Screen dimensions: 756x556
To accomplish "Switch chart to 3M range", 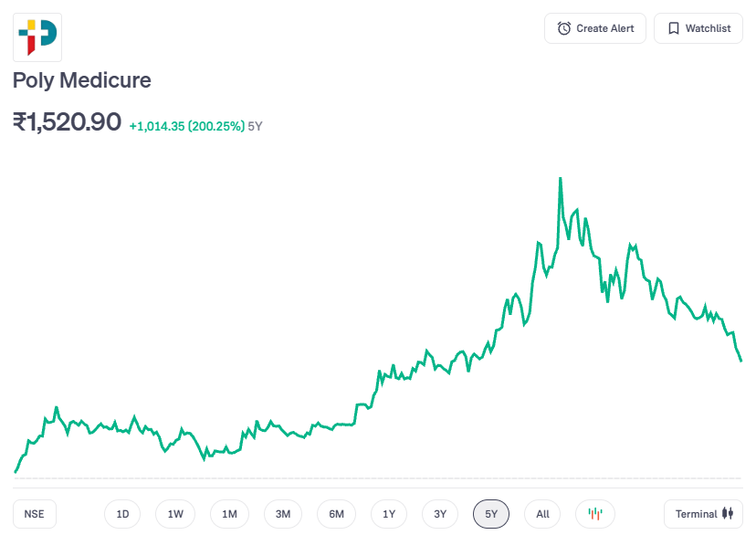I will pyautogui.click(x=283, y=514).
